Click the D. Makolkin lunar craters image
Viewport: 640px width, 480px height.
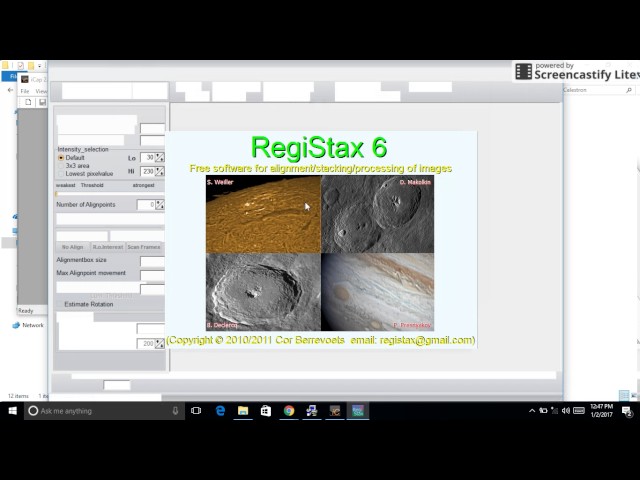click(378, 214)
